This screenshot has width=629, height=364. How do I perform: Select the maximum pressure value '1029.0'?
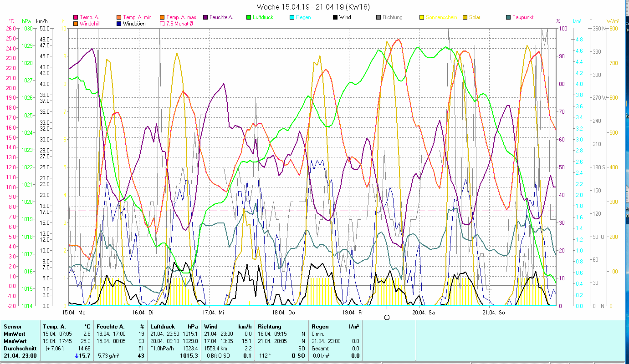[190, 341]
